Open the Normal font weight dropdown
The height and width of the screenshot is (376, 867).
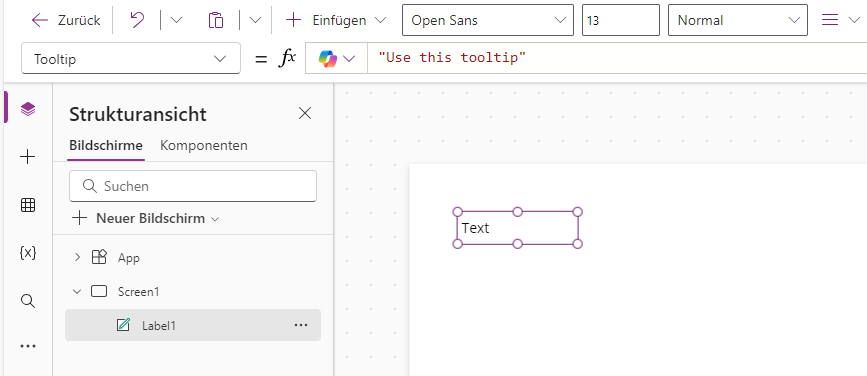(x=738, y=20)
